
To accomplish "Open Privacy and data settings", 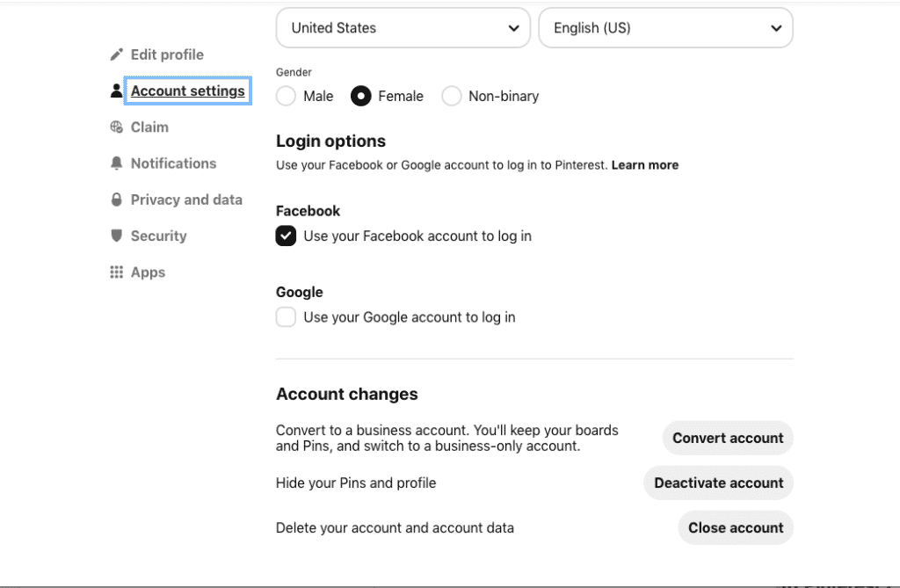I will click(x=186, y=200).
